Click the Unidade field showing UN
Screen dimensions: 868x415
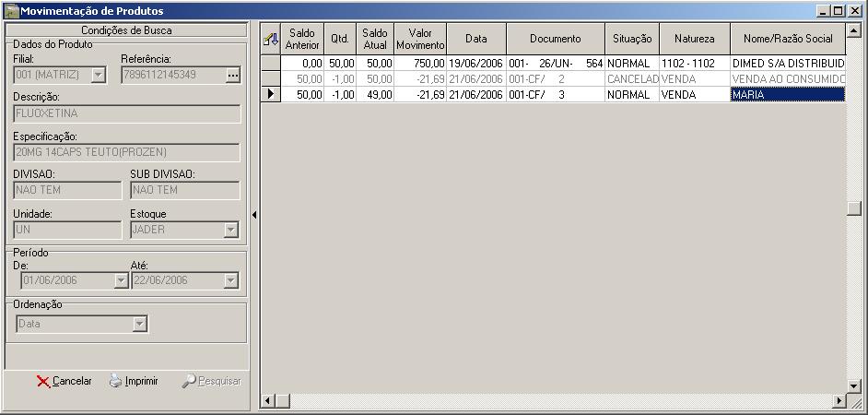(x=67, y=230)
